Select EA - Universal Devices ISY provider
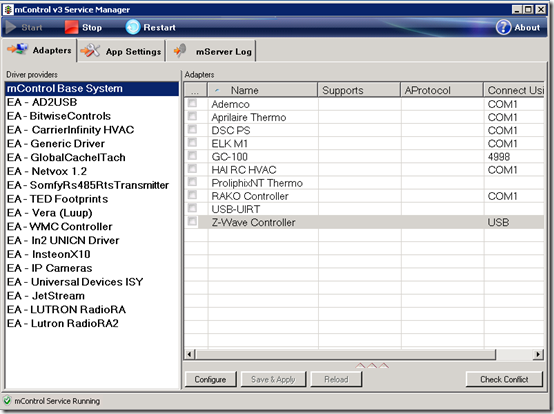This screenshot has height=414, width=554. (x=92, y=282)
